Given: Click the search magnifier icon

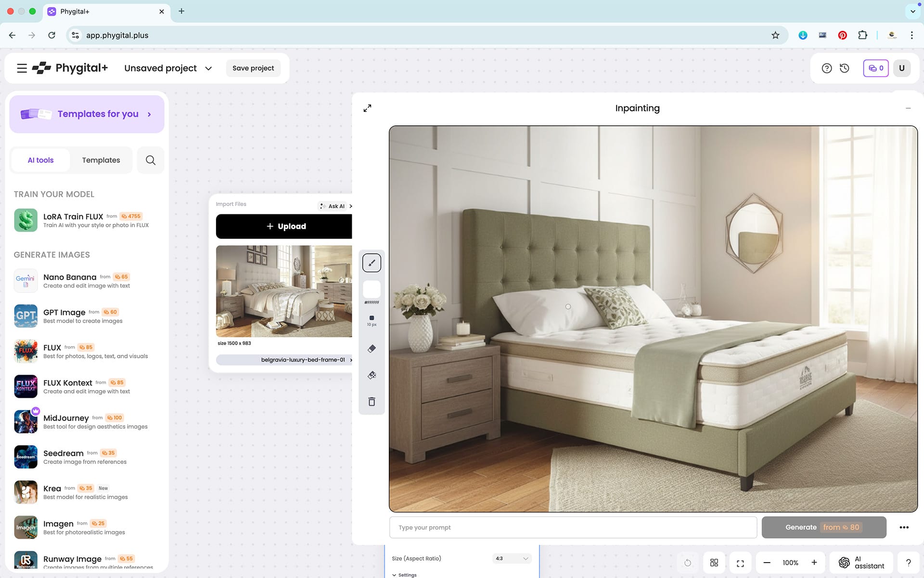Looking at the screenshot, I should (151, 160).
